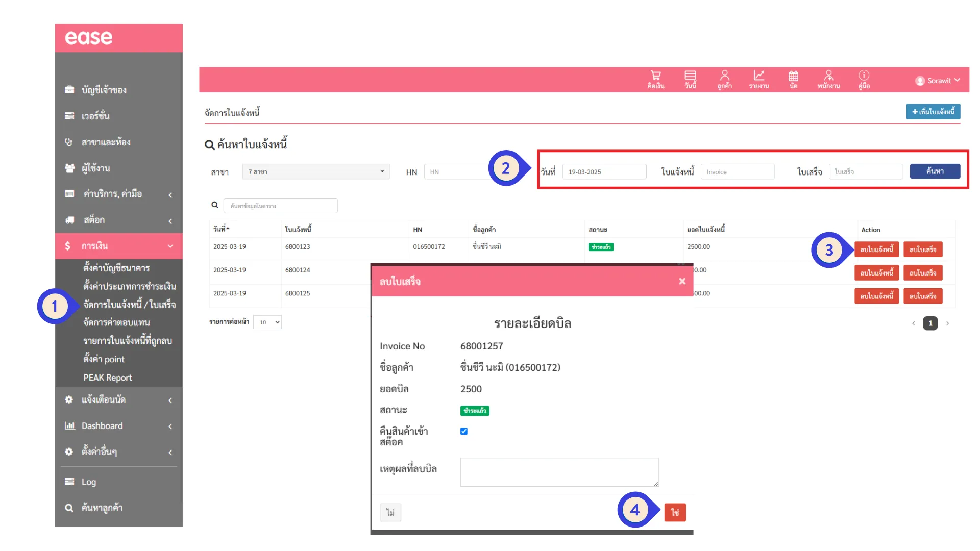The image size is (980, 551).
Task: Open PEAK Report in sidebar
Action: pyautogui.click(x=108, y=378)
